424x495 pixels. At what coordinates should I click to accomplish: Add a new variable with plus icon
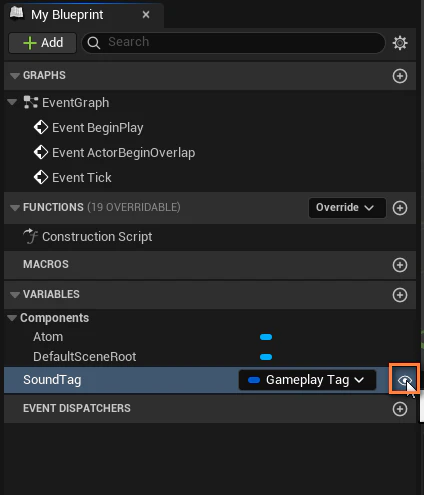pyautogui.click(x=400, y=295)
